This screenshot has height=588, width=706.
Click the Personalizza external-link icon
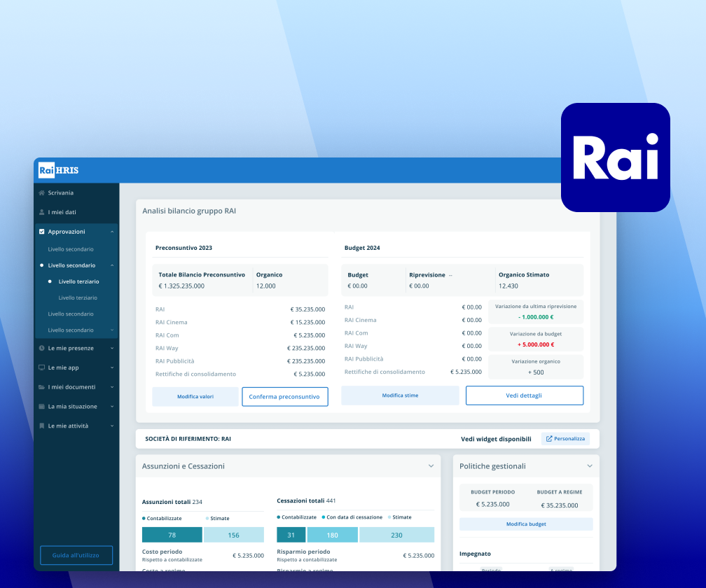[x=549, y=439]
